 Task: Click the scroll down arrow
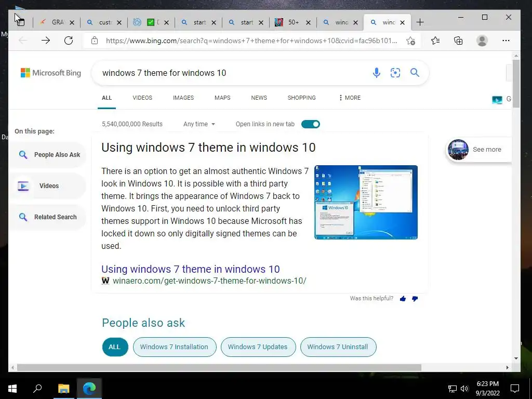tap(516, 358)
